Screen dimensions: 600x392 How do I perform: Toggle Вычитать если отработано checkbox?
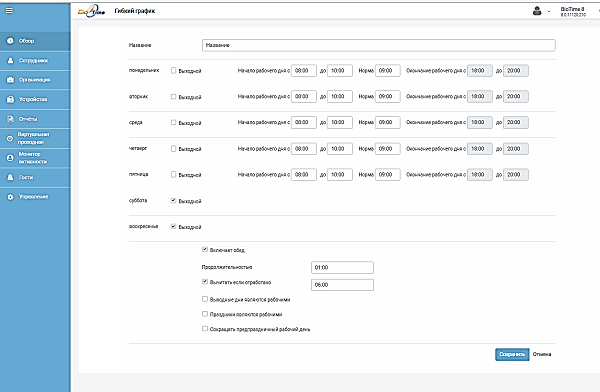tap(205, 282)
